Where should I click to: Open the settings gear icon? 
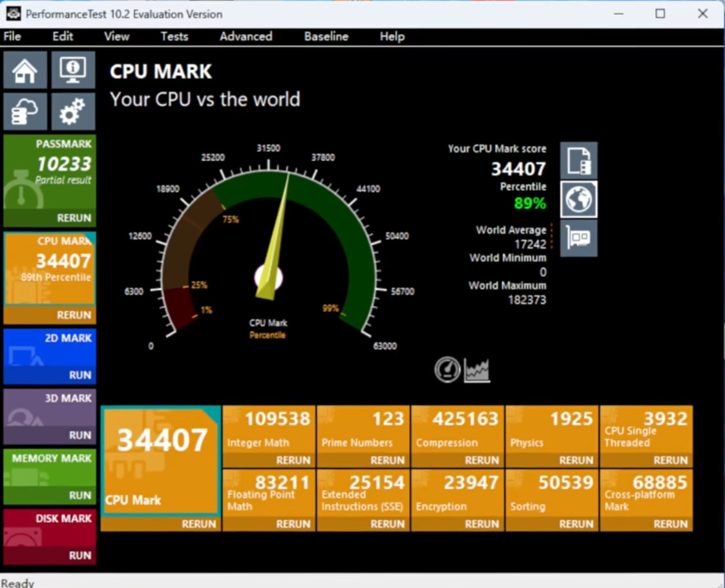pos(73,111)
